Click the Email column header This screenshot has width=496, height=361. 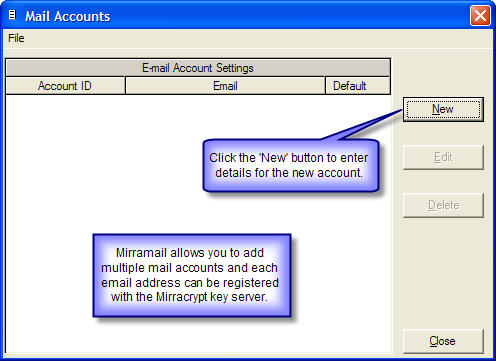[x=225, y=86]
